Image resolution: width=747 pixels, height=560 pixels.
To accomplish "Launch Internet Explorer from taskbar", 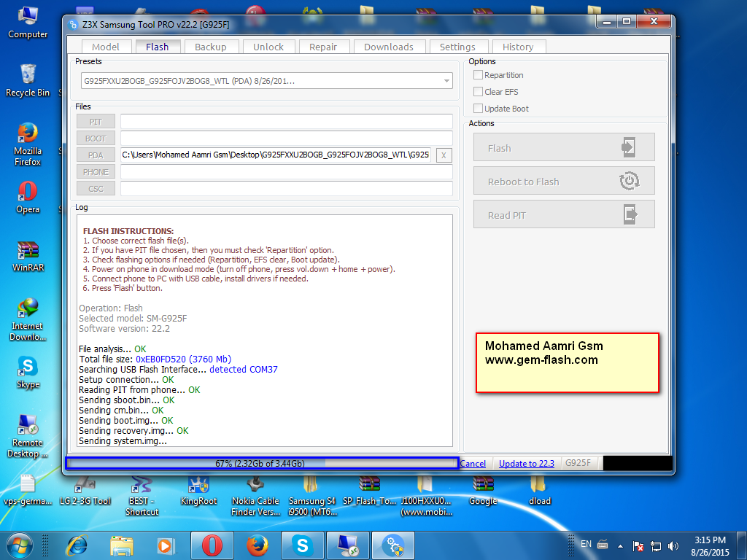I will click(77, 545).
